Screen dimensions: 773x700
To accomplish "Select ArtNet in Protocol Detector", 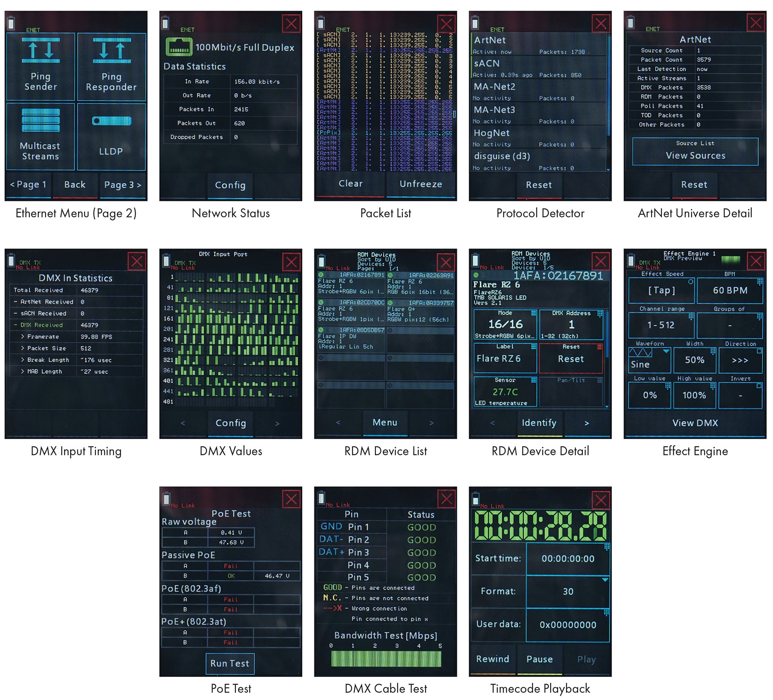I will click(x=539, y=45).
